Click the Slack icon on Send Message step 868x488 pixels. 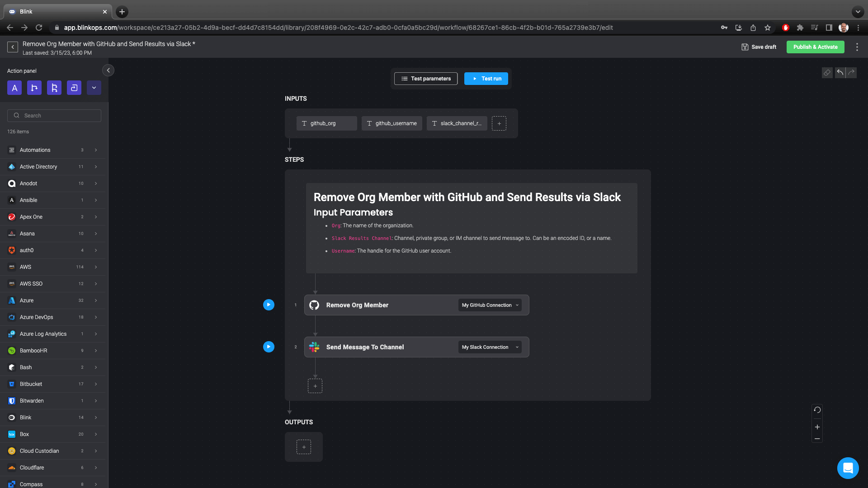point(314,347)
